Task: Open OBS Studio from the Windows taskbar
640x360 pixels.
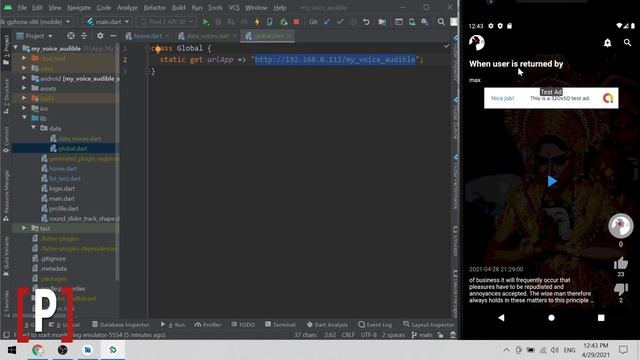Action: point(62,350)
